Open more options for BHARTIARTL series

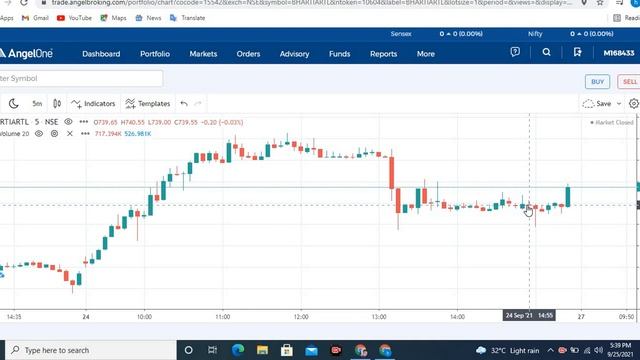tap(84, 122)
